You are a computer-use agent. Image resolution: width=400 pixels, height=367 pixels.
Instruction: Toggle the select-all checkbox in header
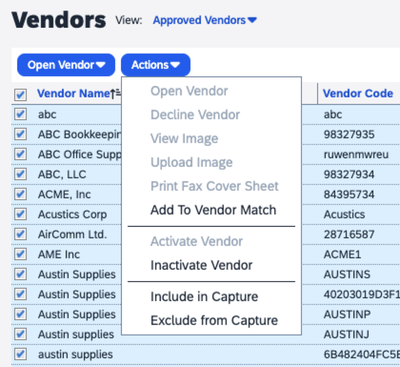[x=20, y=95]
